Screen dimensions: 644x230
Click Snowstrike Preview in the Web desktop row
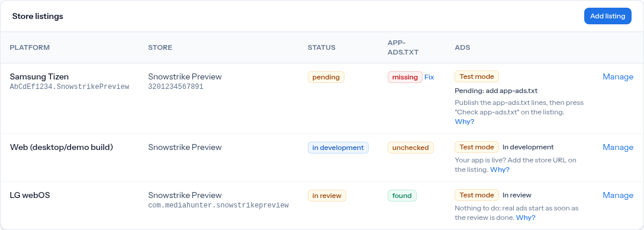click(185, 147)
